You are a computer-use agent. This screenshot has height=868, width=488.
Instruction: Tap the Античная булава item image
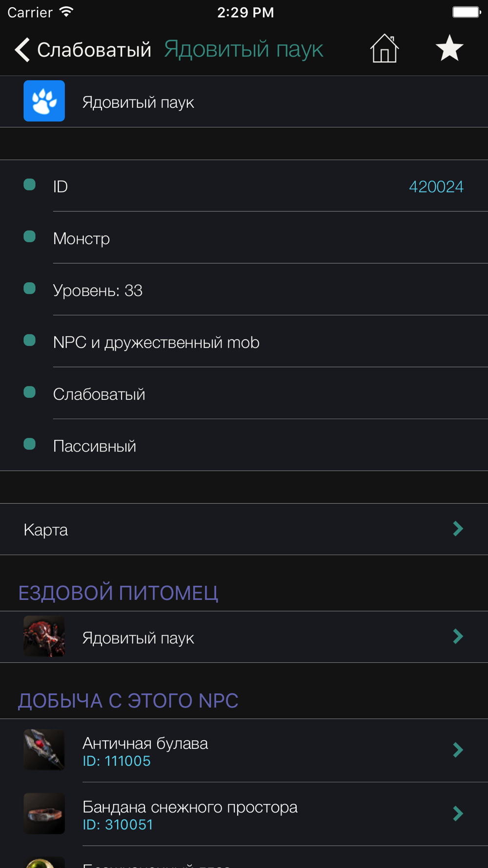pyautogui.click(x=44, y=750)
